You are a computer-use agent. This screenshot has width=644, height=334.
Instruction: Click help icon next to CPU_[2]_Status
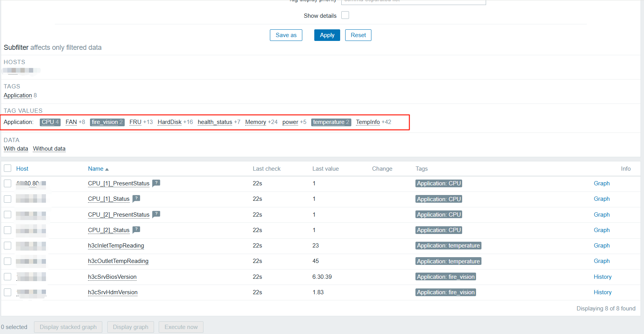[x=136, y=229]
